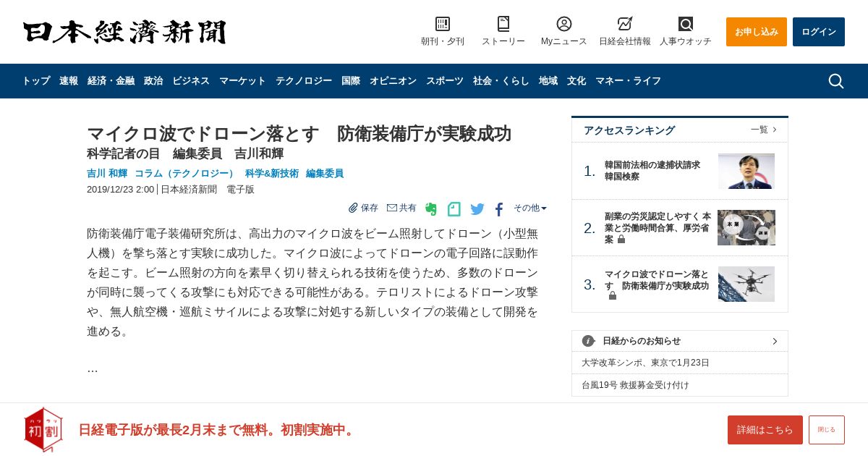This screenshot has width=868, height=456.
Task: Click the search magnifier in navigation bar
Action: 836,81
